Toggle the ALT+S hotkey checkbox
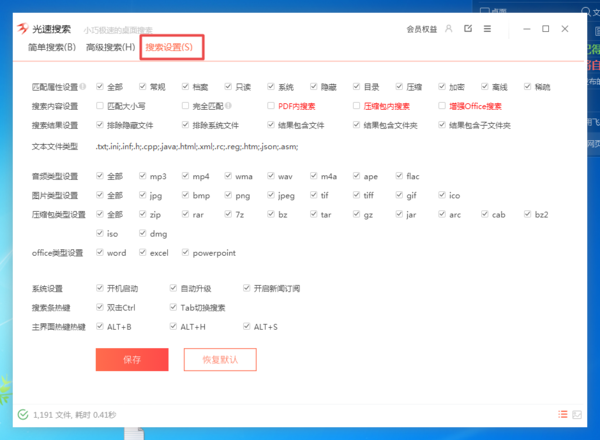Viewport: 600px width, 440px height. coord(246,326)
